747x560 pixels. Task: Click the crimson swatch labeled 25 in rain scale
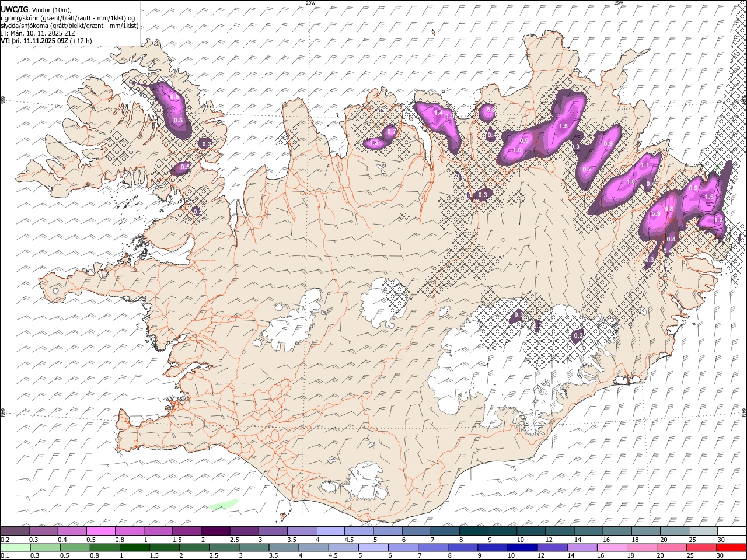pos(701,547)
